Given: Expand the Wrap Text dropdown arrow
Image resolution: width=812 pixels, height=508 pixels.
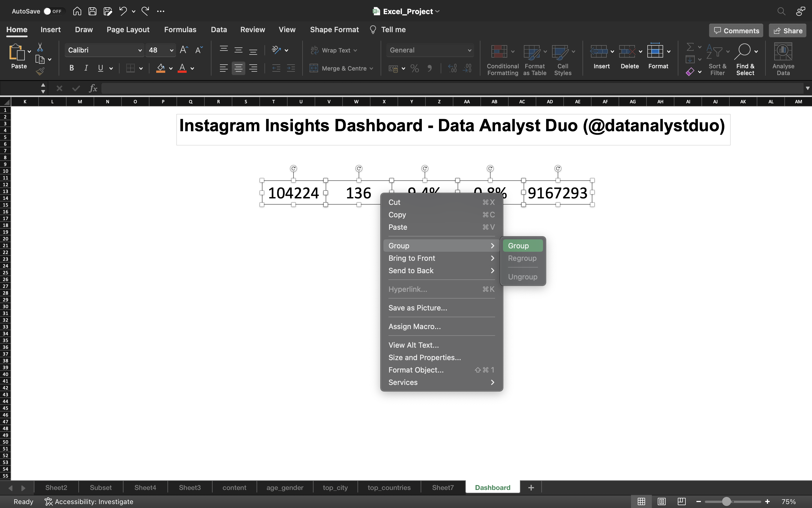Looking at the screenshot, I should (x=355, y=51).
